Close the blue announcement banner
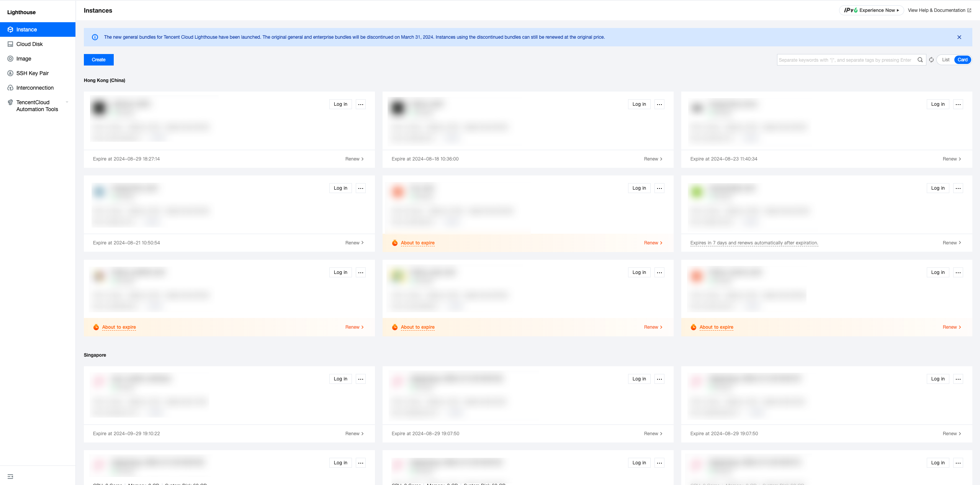The image size is (980, 485). (959, 37)
